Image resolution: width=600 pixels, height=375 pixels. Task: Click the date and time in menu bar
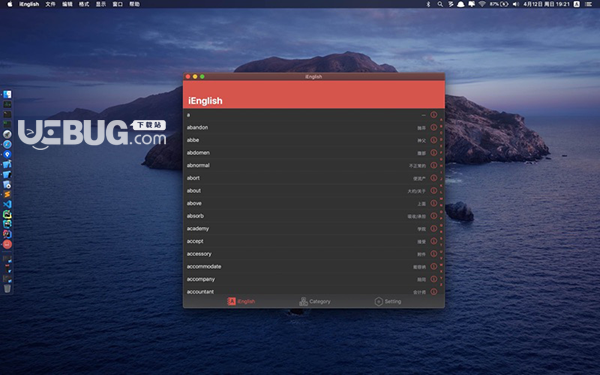[546, 4]
